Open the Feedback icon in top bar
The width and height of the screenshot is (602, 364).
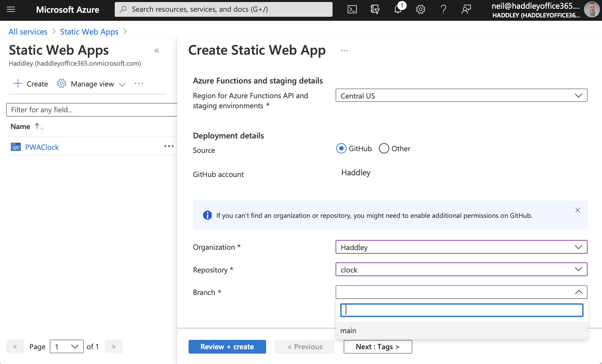466,9
